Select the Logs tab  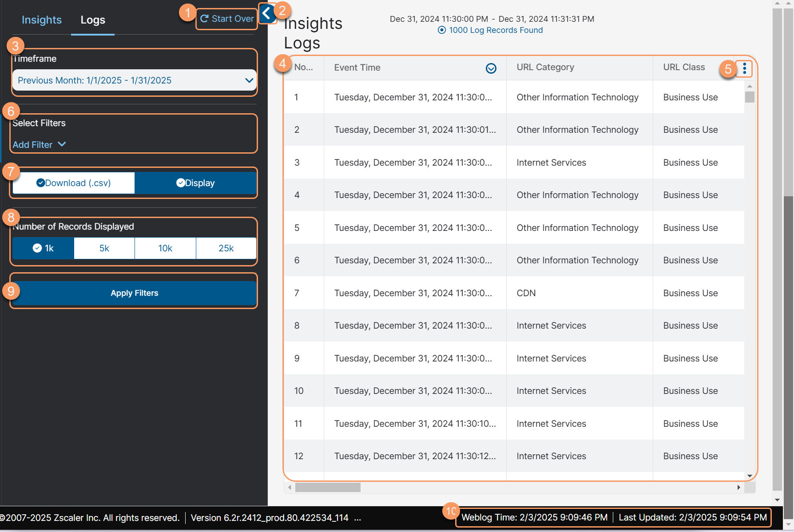(x=92, y=20)
